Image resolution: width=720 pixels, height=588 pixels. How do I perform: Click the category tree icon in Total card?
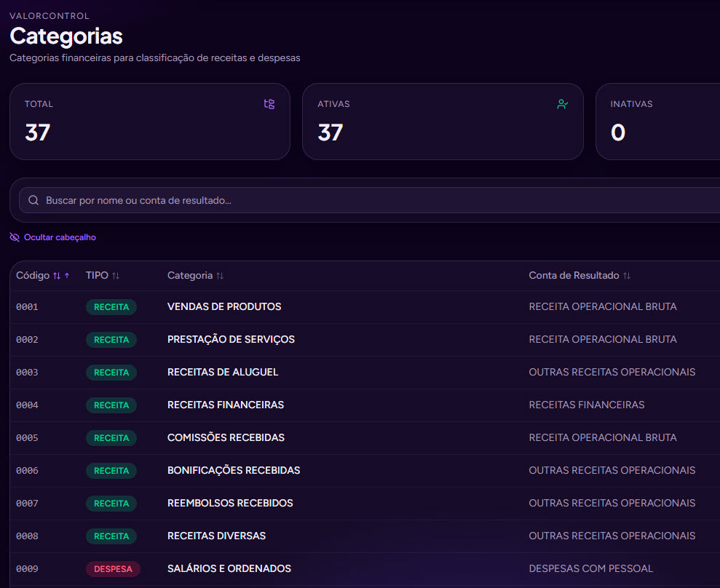269,104
